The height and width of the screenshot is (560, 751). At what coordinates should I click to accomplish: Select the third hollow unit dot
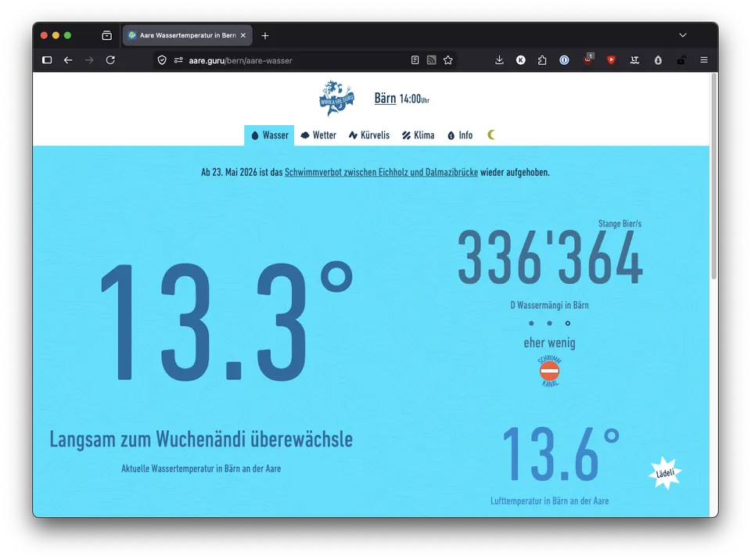tap(568, 323)
